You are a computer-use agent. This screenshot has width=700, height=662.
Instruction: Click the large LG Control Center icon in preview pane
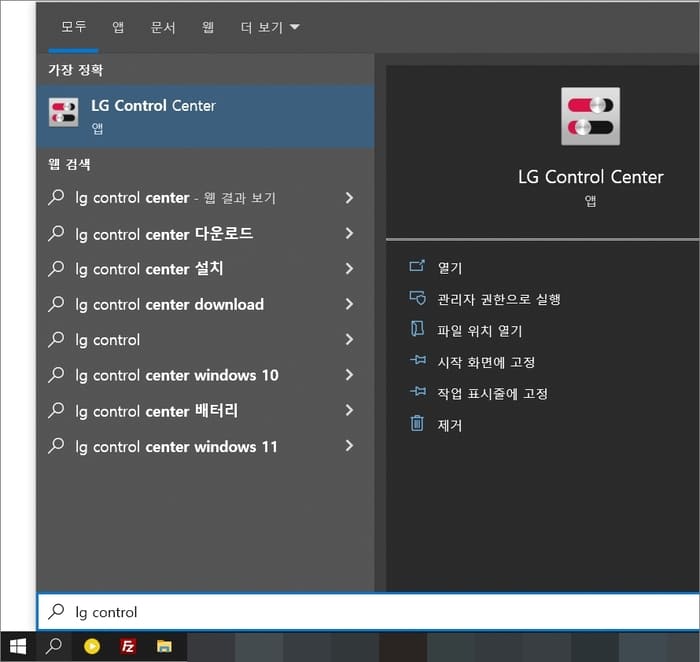[x=590, y=116]
